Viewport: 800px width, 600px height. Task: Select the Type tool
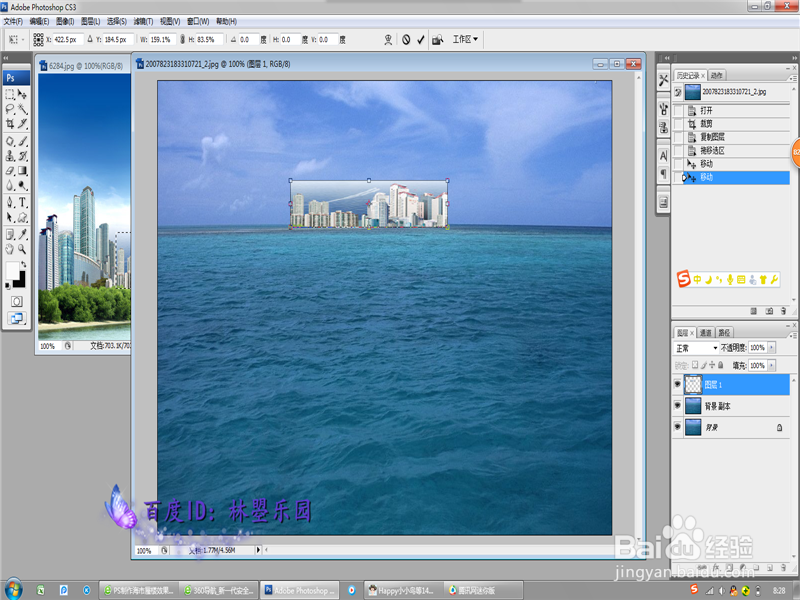22,203
